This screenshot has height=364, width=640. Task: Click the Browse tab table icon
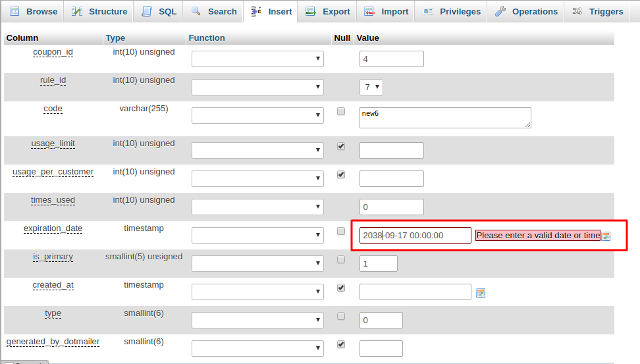(14, 11)
